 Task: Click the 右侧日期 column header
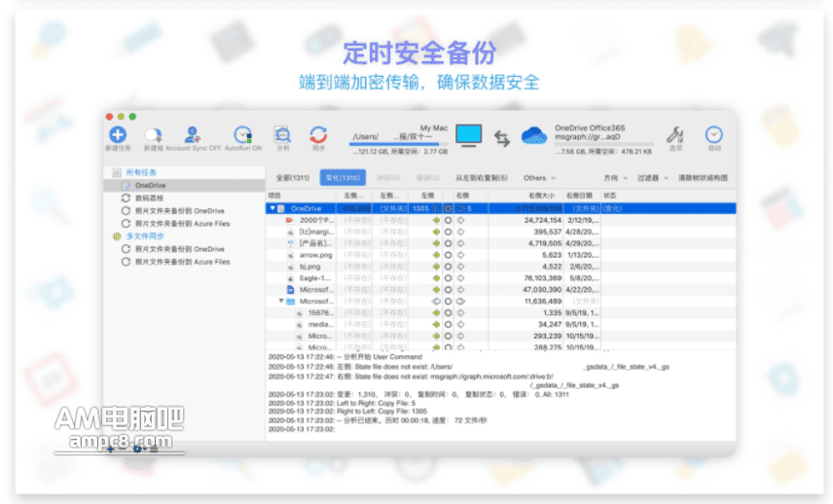point(582,196)
